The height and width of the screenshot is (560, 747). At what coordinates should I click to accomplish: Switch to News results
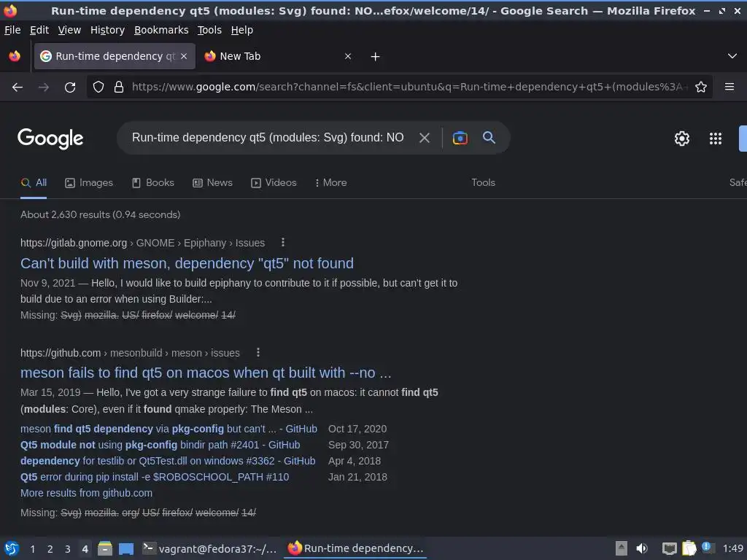tap(212, 183)
